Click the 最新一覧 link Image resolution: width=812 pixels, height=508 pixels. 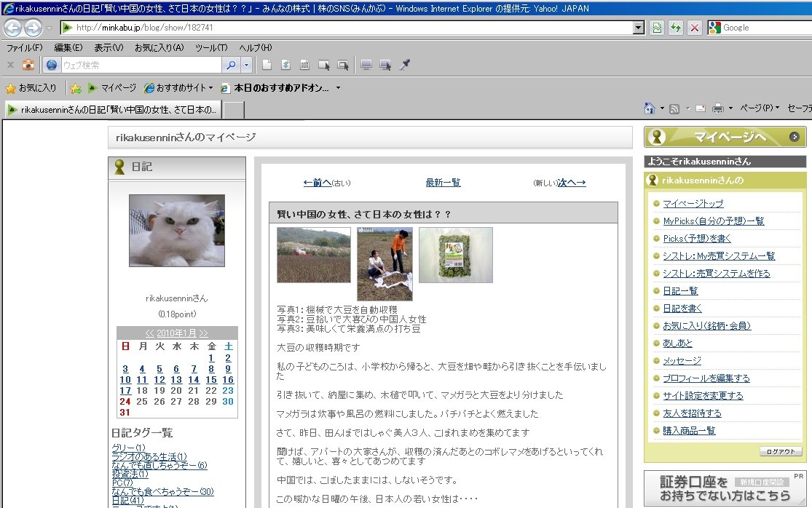(x=443, y=183)
